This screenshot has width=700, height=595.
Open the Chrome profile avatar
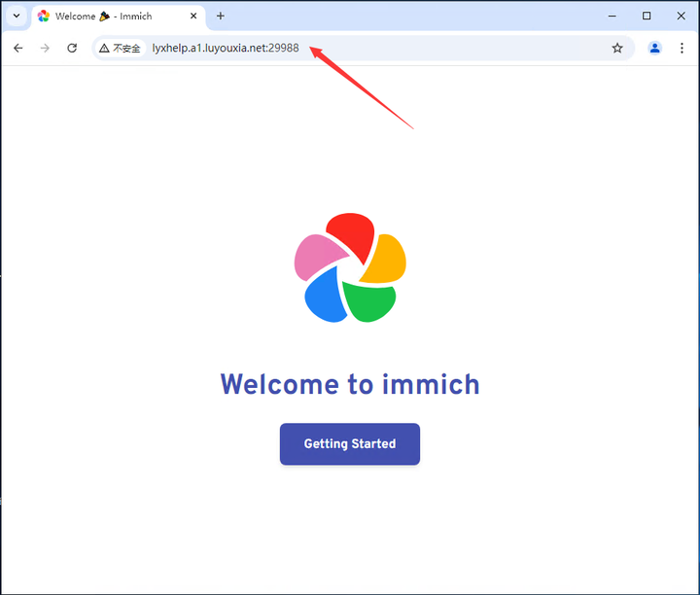tap(654, 48)
